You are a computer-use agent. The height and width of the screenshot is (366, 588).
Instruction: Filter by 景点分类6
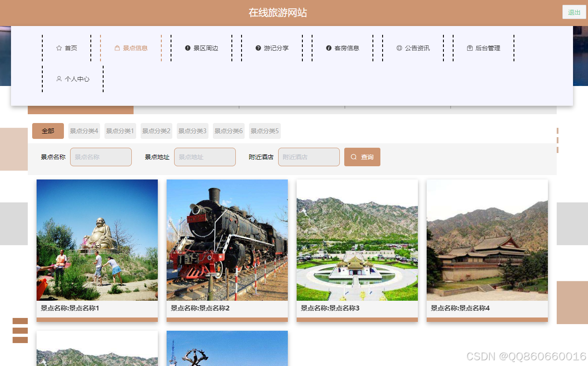(229, 131)
